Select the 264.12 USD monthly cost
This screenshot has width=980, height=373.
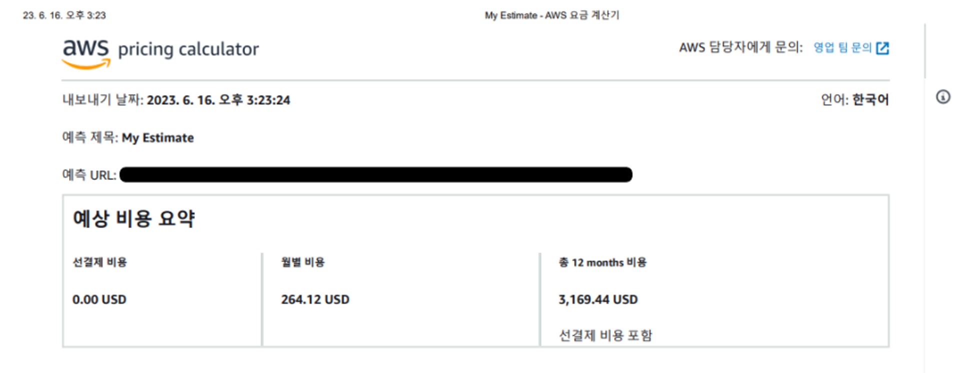315,299
